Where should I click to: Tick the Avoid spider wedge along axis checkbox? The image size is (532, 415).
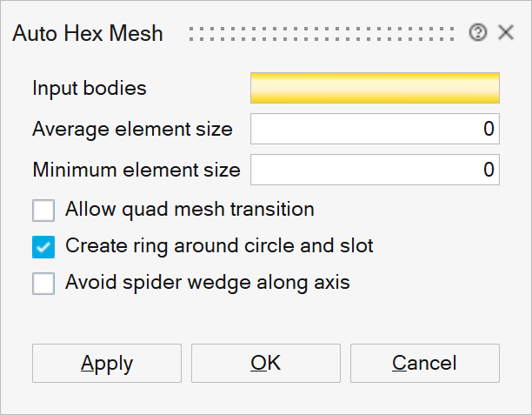pos(43,284)
